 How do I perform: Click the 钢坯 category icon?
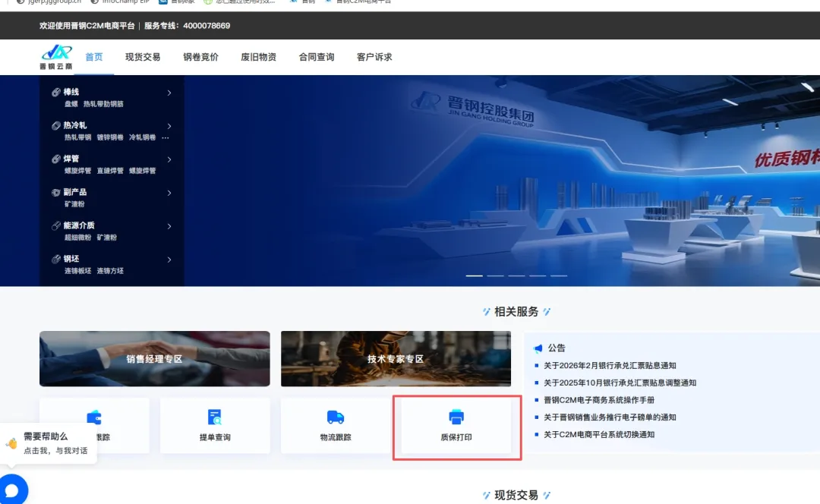coord(56,260)
